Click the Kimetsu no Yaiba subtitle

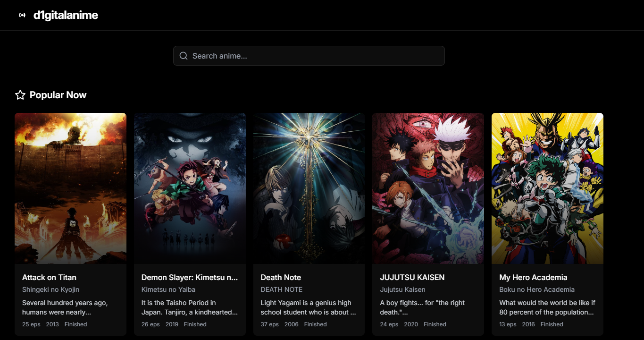tap(168, 289)
